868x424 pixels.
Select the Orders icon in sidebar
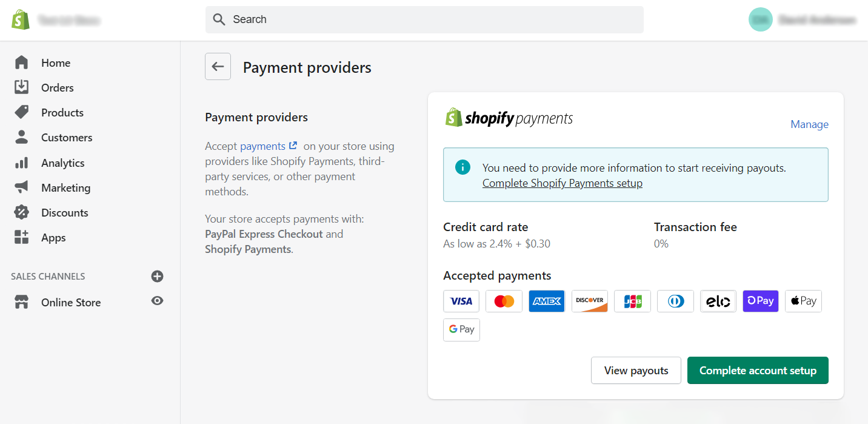(x=22, y=87)
